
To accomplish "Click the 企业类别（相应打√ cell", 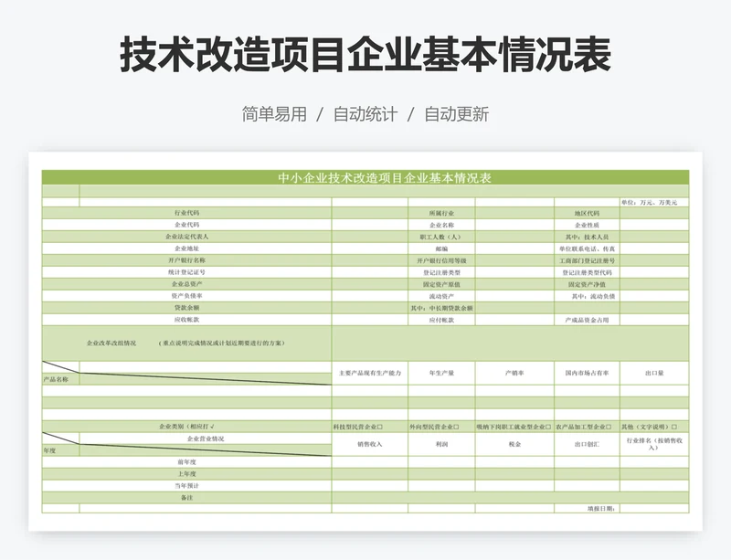I will (x=187, y=427).
